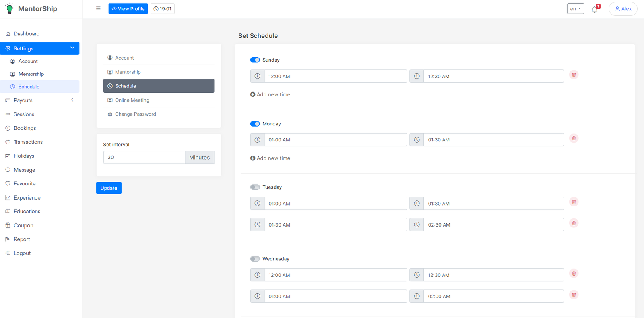Disable the Sunday schedule toggle
Screen dimensions: 644x318
point(255,60)
